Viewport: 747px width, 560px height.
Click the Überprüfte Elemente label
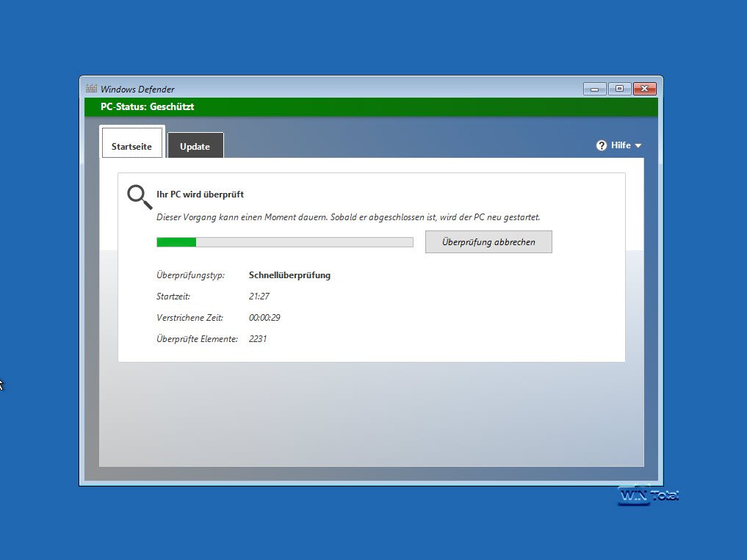pos(198,339)
